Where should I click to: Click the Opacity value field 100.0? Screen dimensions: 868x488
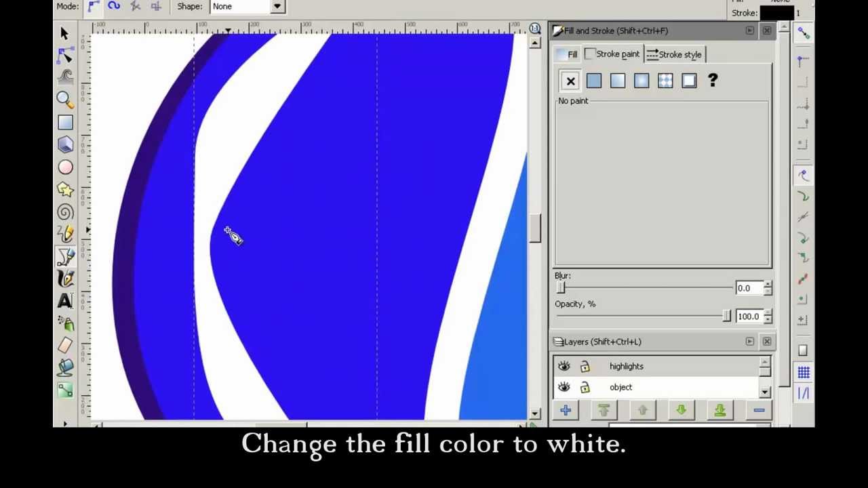(x=749, y=317)
